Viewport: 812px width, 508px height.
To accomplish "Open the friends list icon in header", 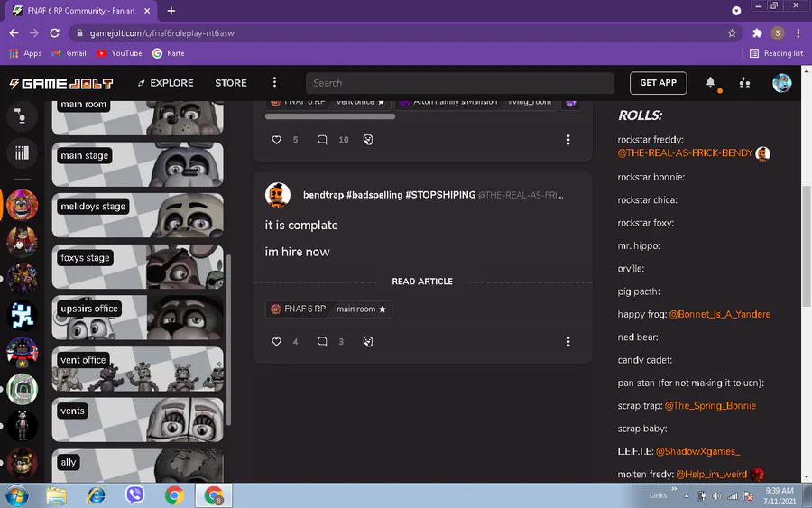I will coord(744,82).
